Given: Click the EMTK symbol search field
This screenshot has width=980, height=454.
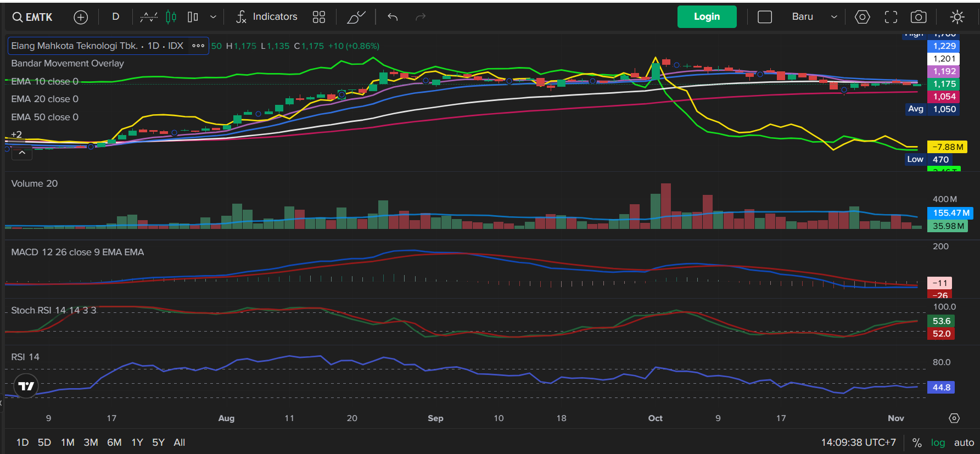Looking at the screenshot, I should point(33,17).
